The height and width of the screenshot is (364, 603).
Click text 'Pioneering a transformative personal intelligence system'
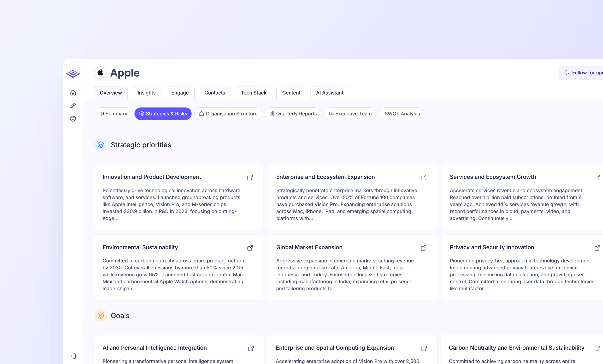click(x=168, y=361)
